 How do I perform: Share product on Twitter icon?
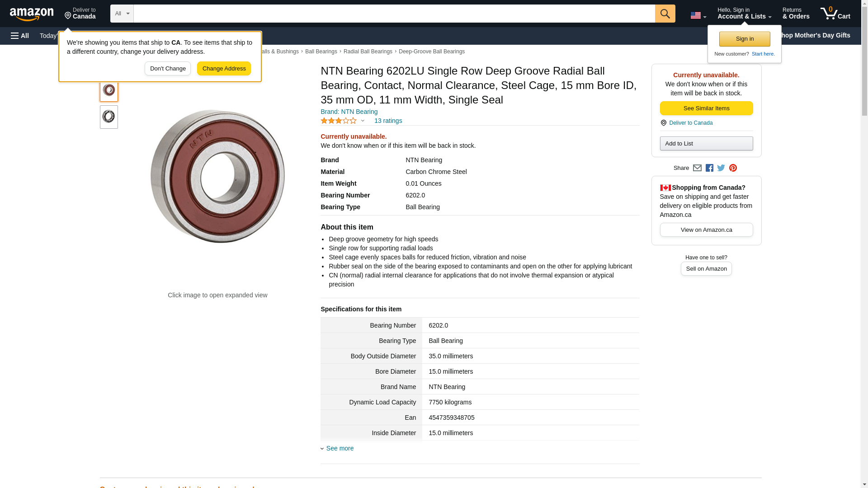(721, 168)
